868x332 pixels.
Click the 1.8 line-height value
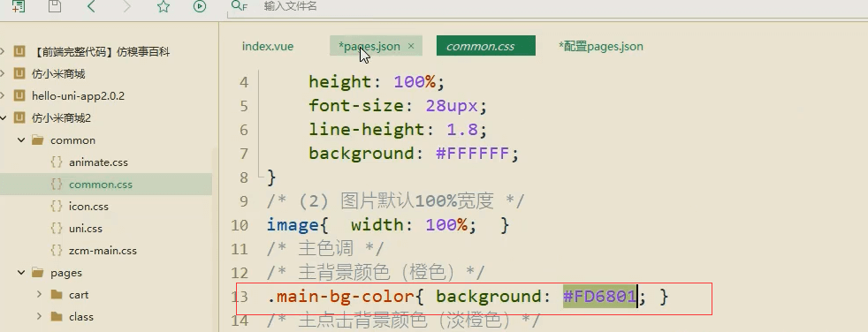click(462, 129)
